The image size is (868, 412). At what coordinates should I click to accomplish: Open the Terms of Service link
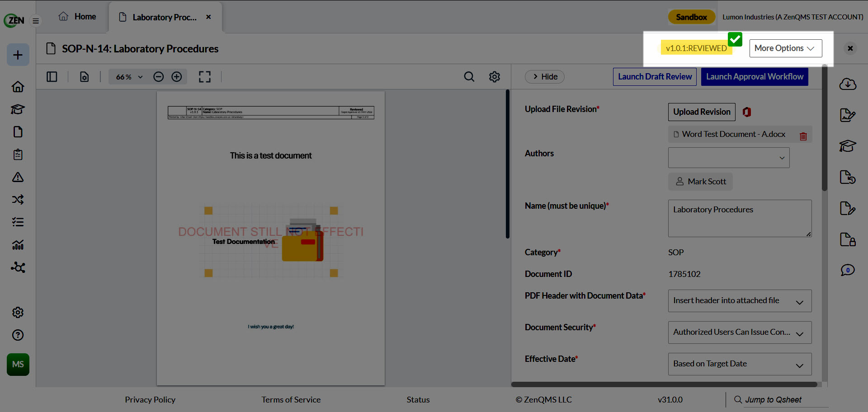(291, 400)
